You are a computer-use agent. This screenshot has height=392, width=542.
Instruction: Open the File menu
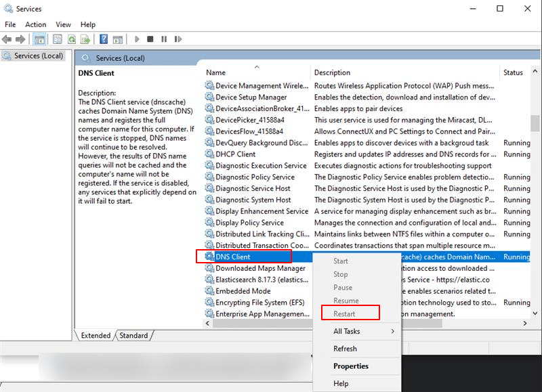pos(10,24)
